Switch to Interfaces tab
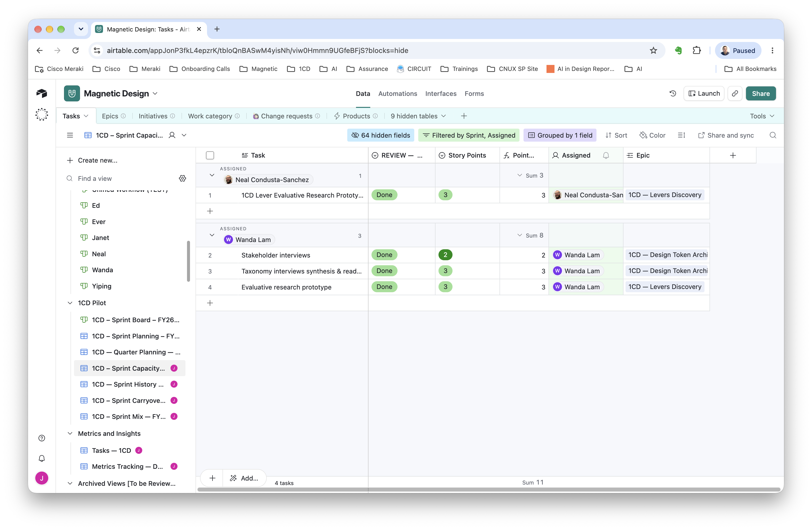 (440, 93)
